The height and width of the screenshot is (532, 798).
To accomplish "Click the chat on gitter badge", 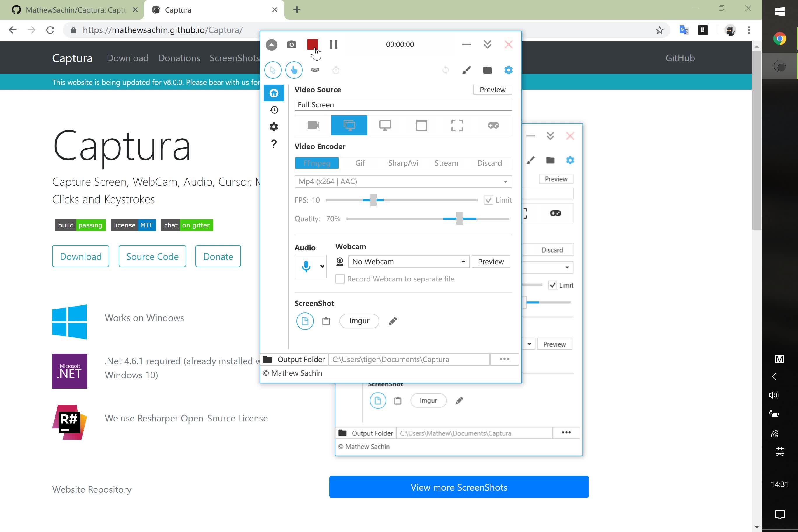I will [x=187, y=225].
